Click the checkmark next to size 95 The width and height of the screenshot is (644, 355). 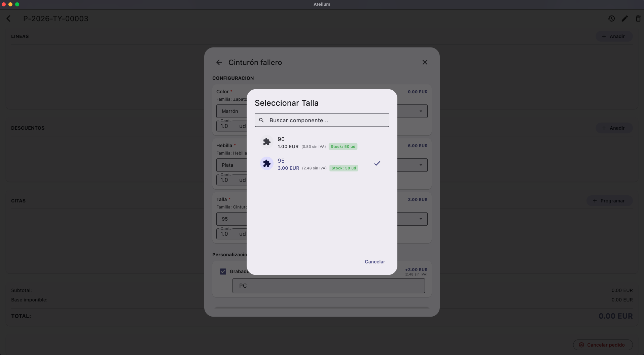[377, 163]
